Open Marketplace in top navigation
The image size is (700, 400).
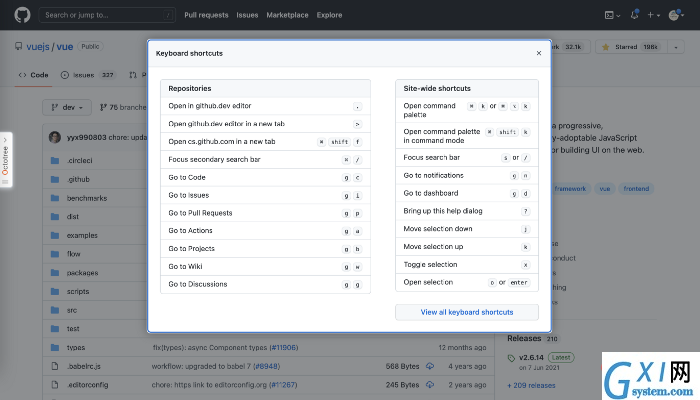coord(288,15)
